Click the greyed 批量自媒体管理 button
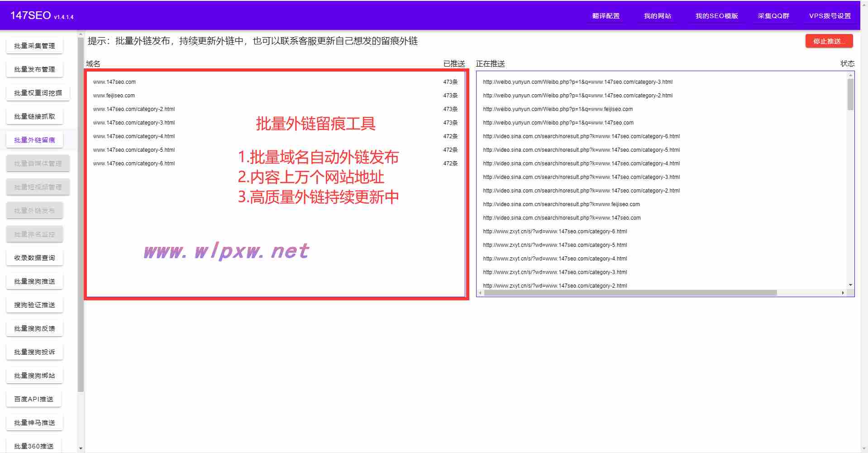Screen dimensions: 868x453 tap(38, 164)
